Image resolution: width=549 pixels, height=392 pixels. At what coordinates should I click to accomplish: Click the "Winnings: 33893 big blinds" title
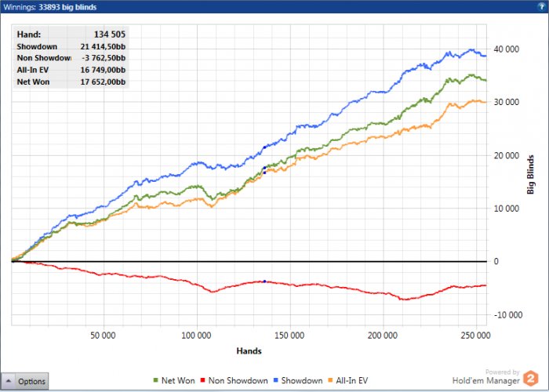pos(50,7)
